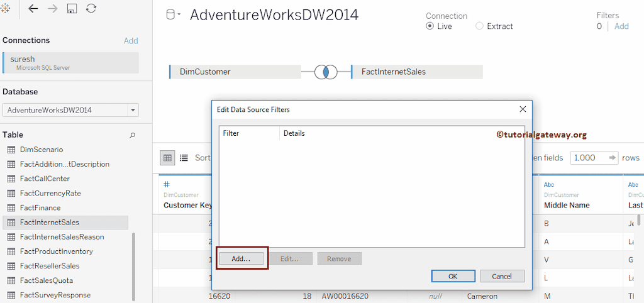Click the FactProductInventory table icon
The image size is (644, 303).
pyautogui.click(x=11, y=251)
